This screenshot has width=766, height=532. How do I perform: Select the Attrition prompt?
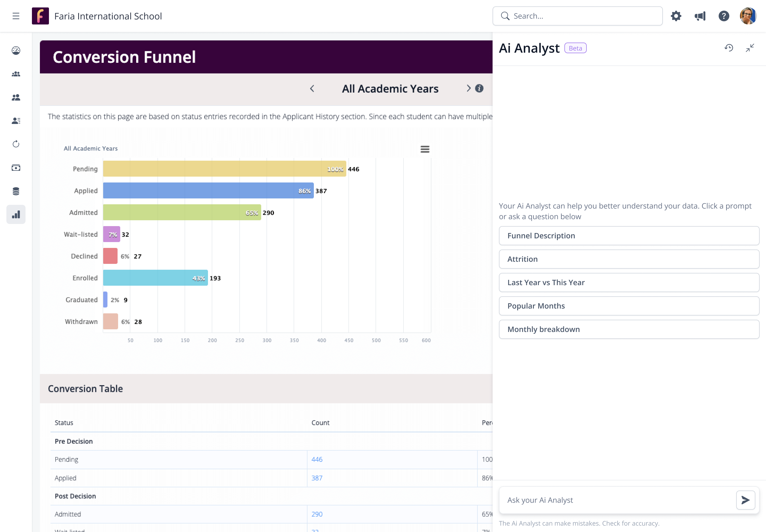click(x=629, y=259)
